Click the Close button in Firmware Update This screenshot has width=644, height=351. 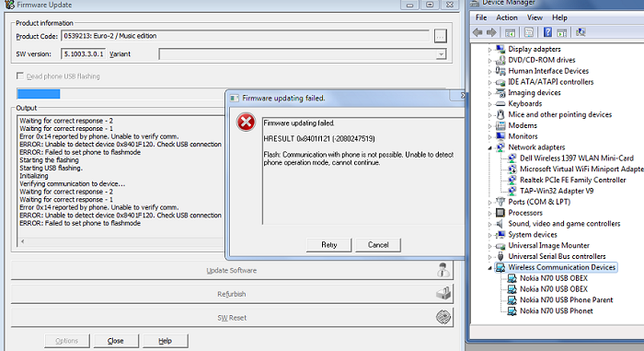(116, 341)
